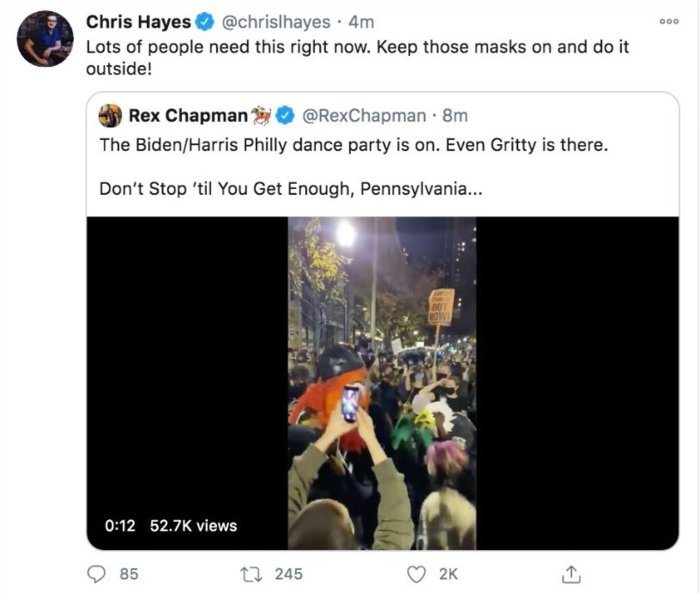This screenshot has width=700, height=594.
Task: Open Chris Hayes display name link
Action: pyautogui.click(x=138, y=22)
